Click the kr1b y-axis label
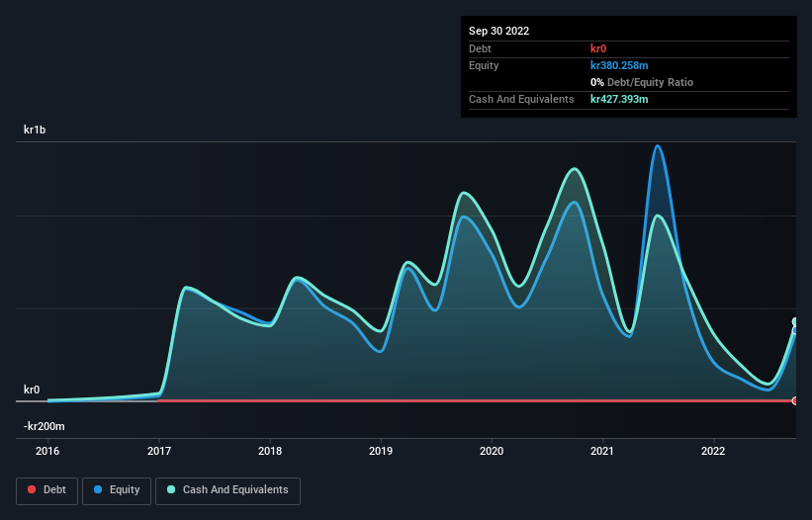 pos(35,130)
